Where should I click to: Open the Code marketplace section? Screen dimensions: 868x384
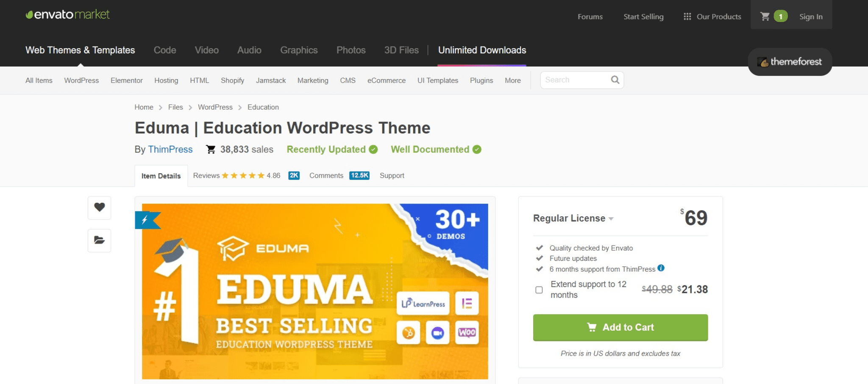tap(165, 50)
